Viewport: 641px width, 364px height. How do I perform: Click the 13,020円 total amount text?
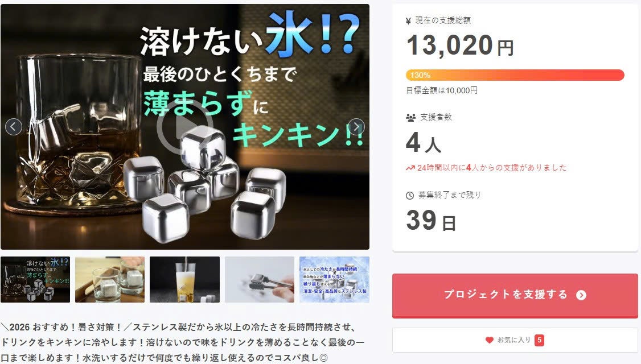click(460, 45)
